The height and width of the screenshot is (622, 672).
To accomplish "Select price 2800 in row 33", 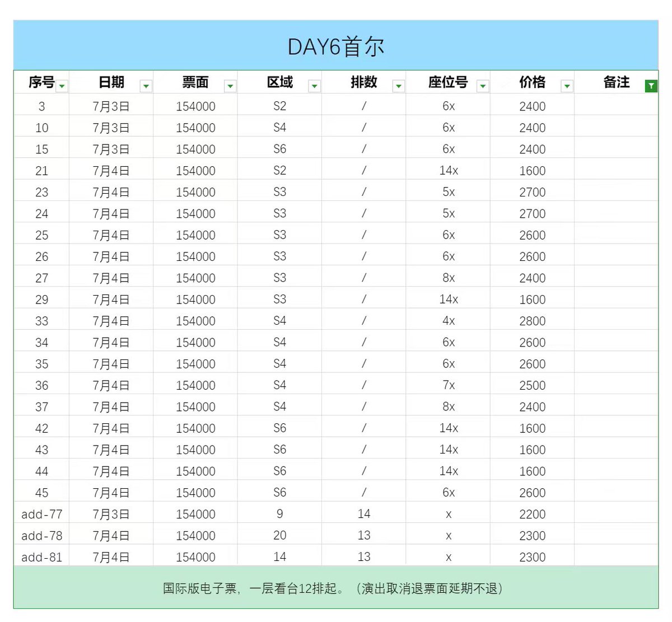I will [x=532, y=321].
